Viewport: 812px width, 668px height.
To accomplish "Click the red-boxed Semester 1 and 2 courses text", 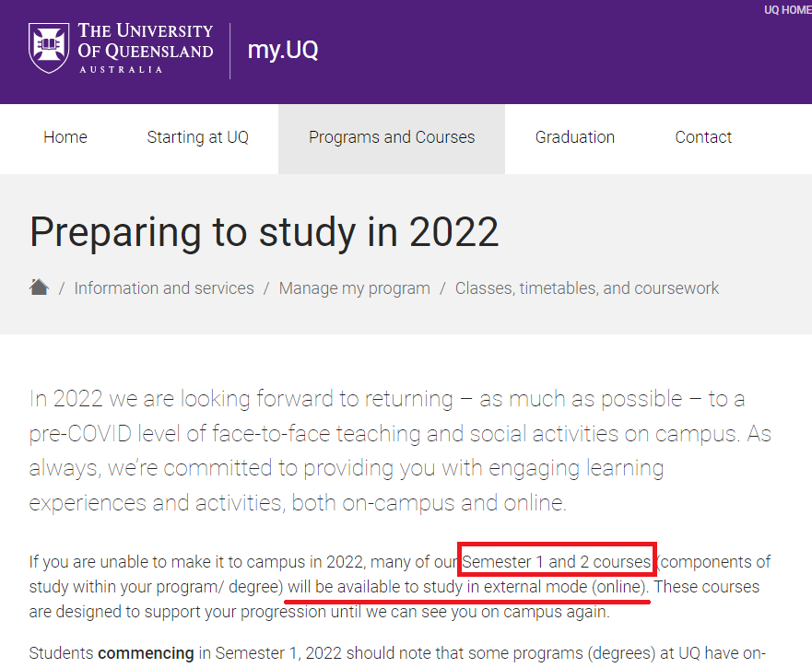I will pos(557,562).
